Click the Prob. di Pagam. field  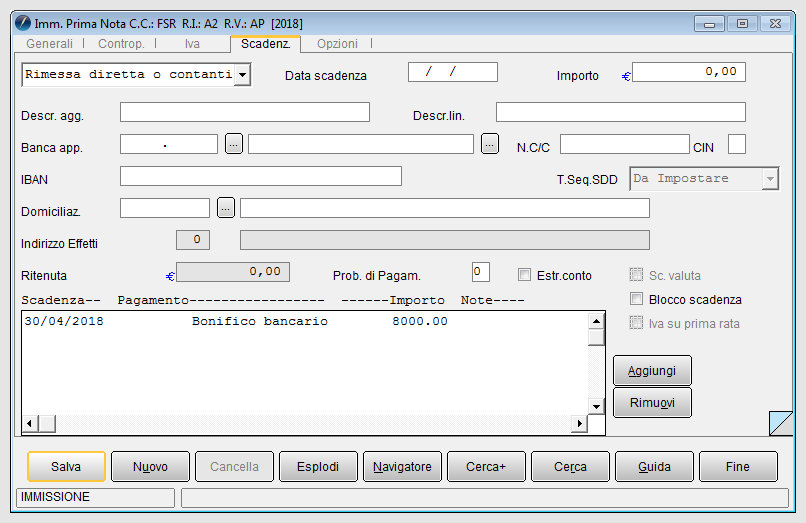click(x=481, y=272)
